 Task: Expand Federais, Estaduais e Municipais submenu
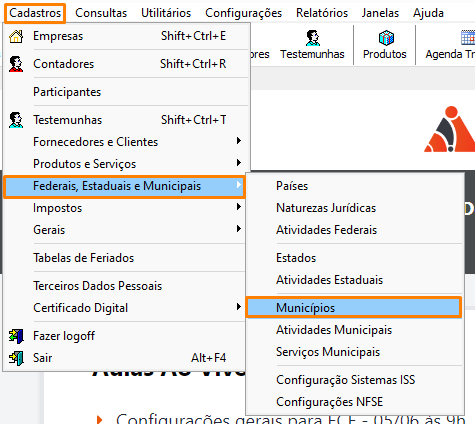(125, 186)
